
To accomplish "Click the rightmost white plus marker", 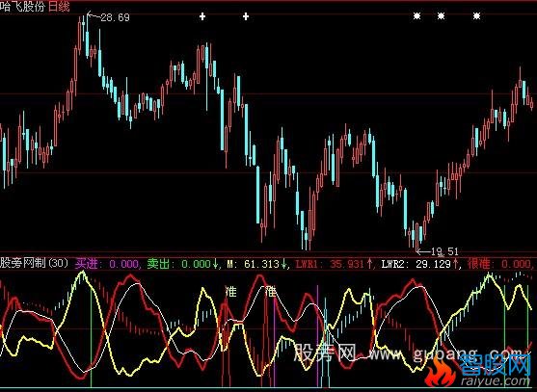I will 246,16.
